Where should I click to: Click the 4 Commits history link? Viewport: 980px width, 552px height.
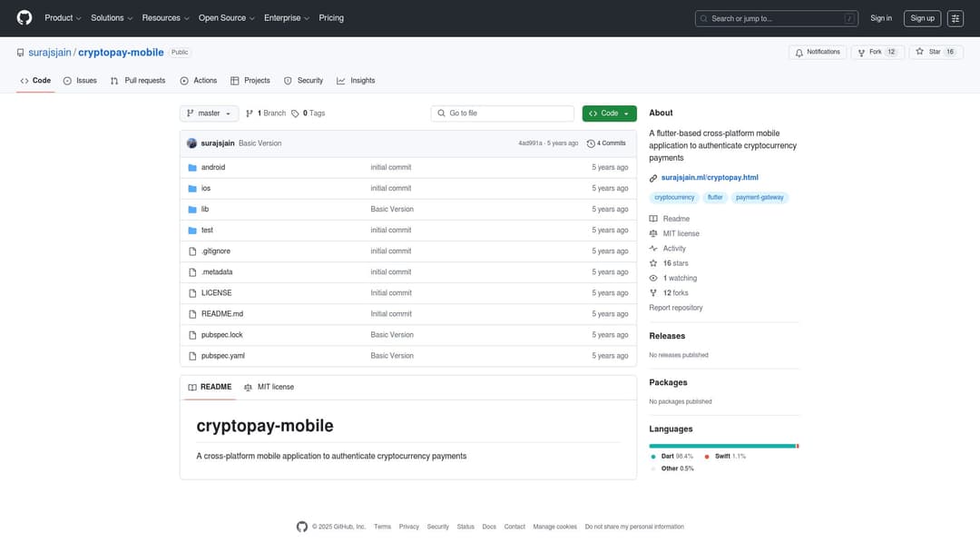pyautogui.click(x=606, y=143)
